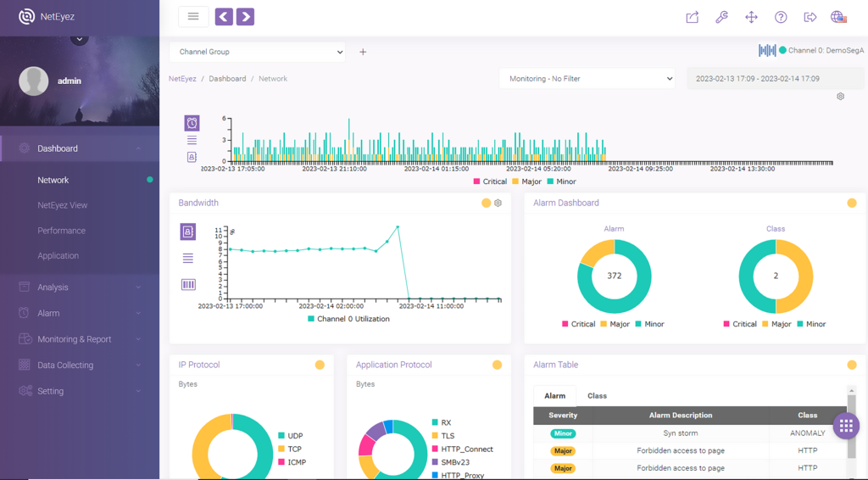
Task: Click the alarm clock chart view icon
Action: click(192, 123)
